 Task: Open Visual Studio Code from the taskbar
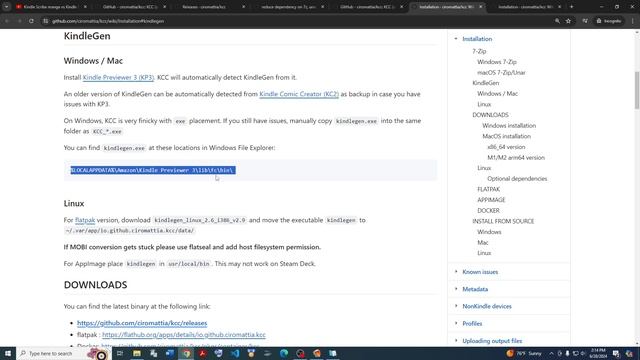click(235, 353)
